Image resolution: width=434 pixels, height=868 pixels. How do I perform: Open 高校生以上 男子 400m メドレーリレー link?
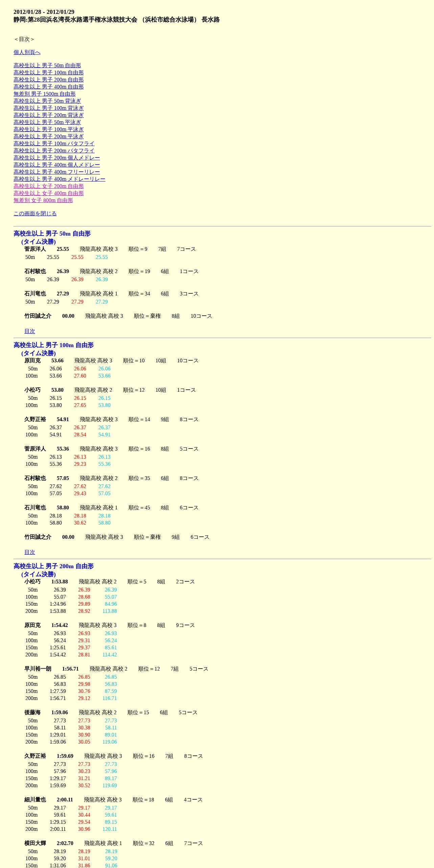(x=59, y=179)
